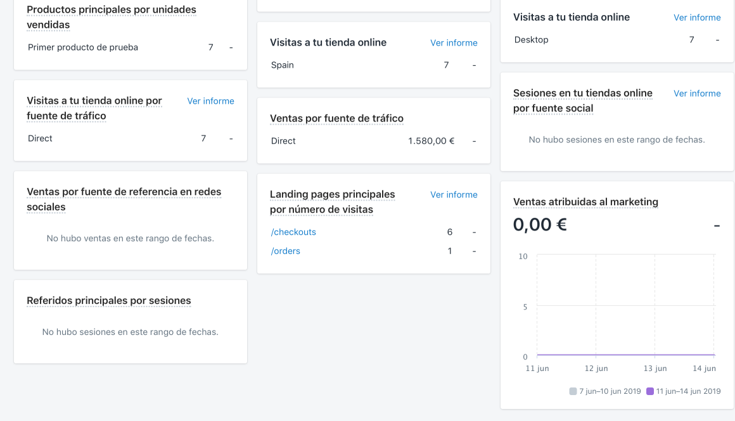
Task: Click the Ventas atribuidas al marketing title
Action: click(x=585, y=202)
